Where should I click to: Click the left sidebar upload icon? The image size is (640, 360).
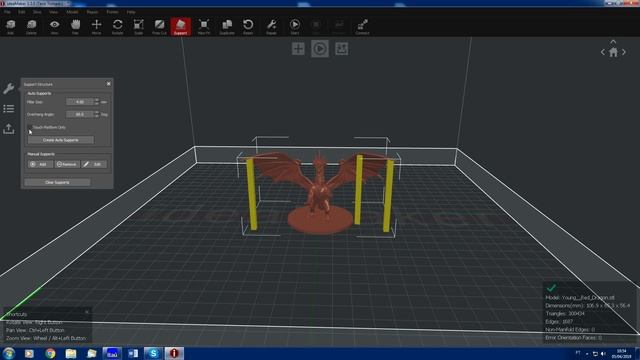click(x=9, y=129)
